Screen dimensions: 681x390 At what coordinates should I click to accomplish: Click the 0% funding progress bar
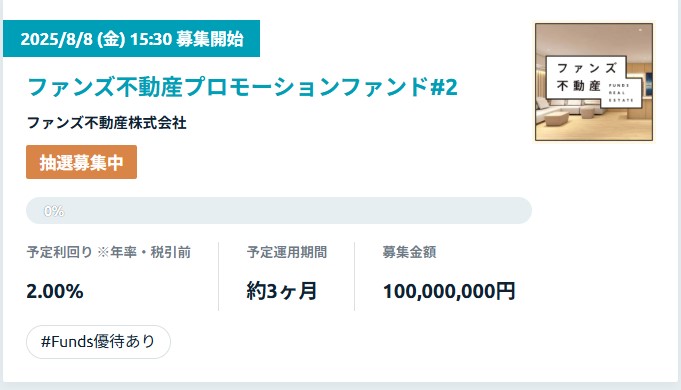pyautogui.click(x=279, y=211)
